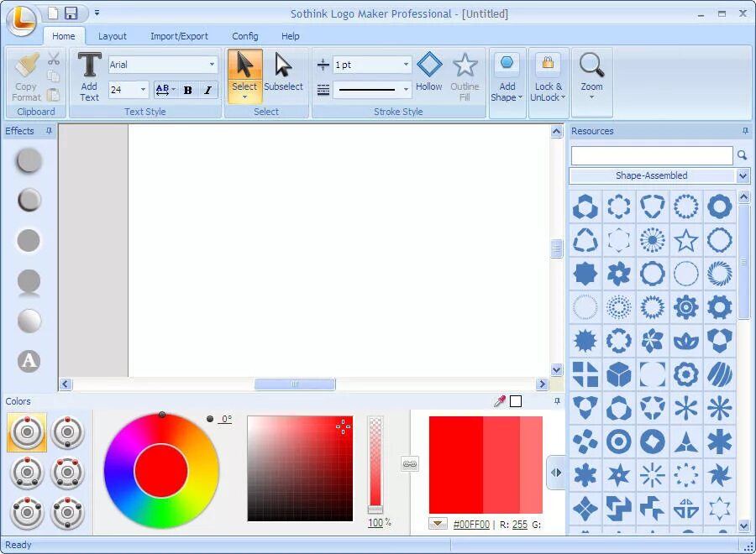This screenshot has width=756, height=554.
Task: Toggle bold text formatting
Action: click(x=188, y=90)
